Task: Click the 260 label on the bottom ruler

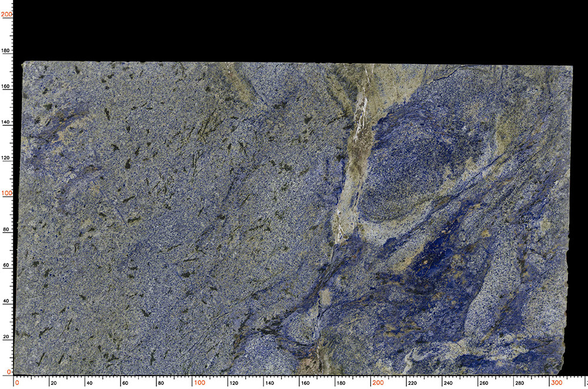Action: coord(485,383)
